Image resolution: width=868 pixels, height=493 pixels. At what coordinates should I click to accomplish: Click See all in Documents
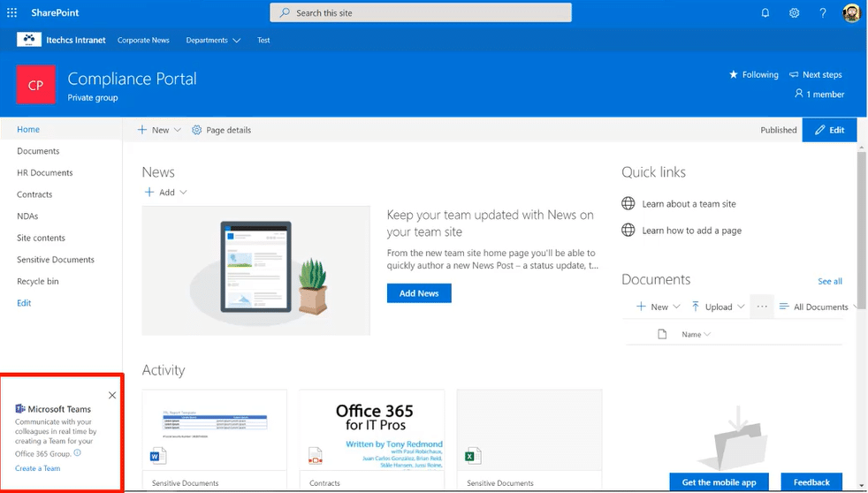830,281
